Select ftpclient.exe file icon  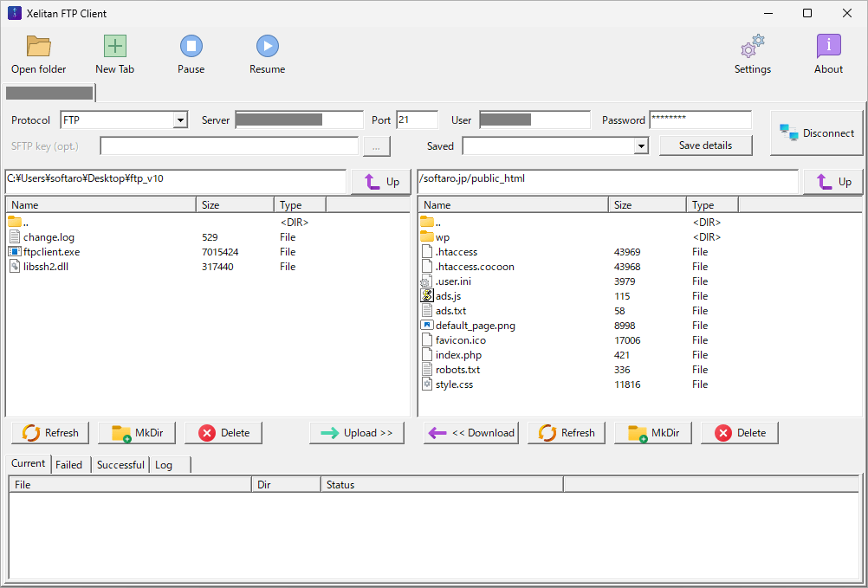tap(15, 252)
